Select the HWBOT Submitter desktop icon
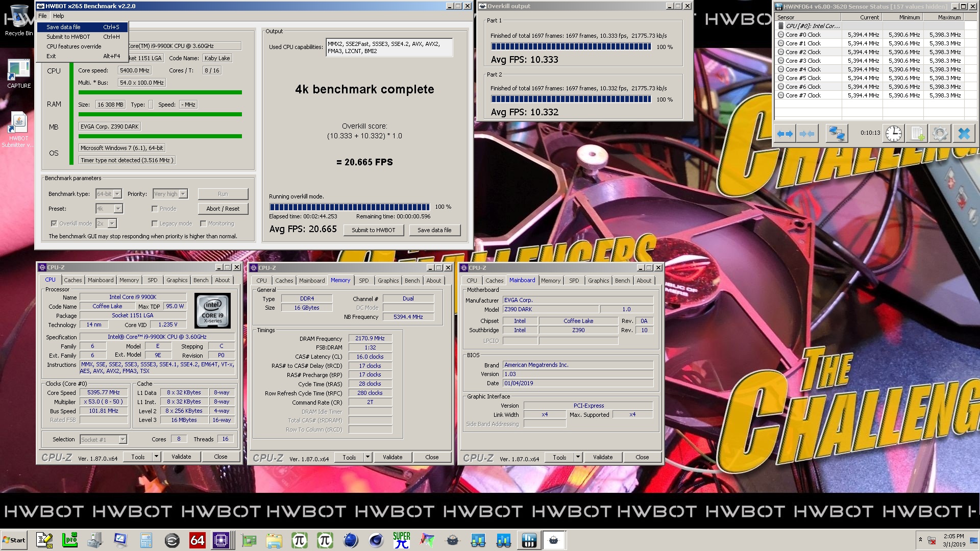Screen dimensions: 980x551 coord(18,130)
